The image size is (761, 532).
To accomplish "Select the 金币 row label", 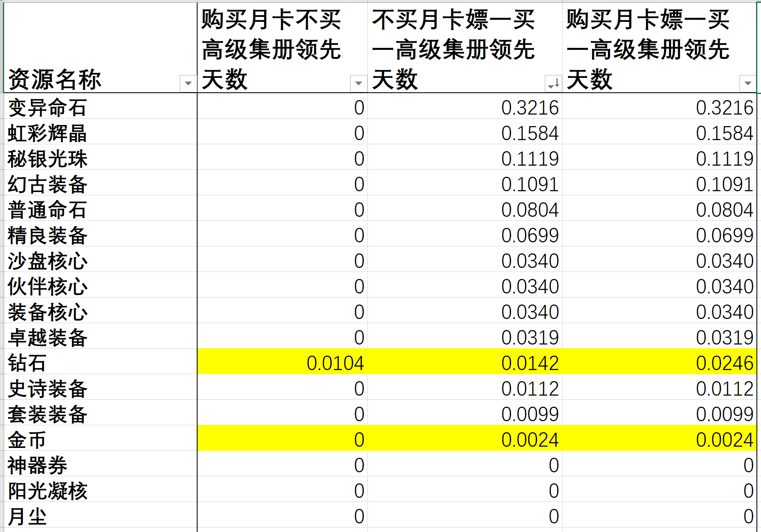I will [x=101, y=438].
